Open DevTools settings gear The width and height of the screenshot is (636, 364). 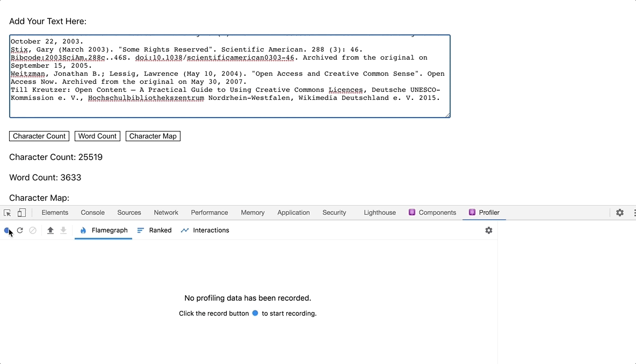coord(620,213)
